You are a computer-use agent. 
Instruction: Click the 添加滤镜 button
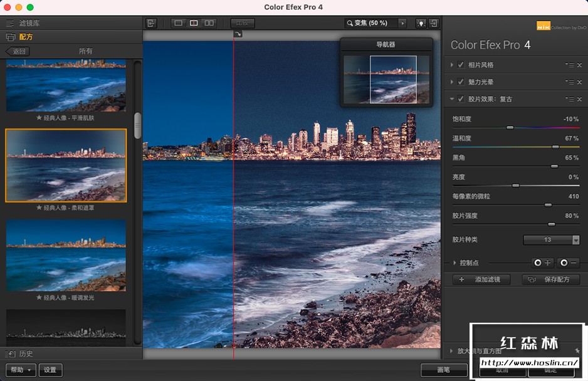coord(481,279)
